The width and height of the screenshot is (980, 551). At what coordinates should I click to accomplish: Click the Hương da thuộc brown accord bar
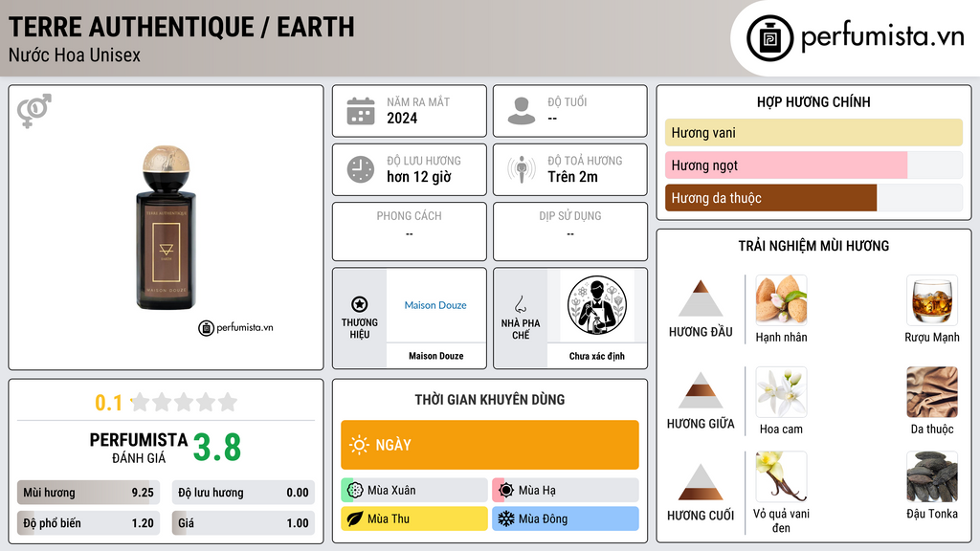coord(771,198)
